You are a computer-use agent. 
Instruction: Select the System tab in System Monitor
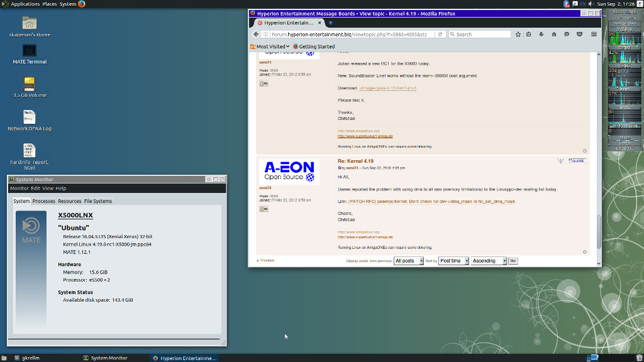click(21, 201)
